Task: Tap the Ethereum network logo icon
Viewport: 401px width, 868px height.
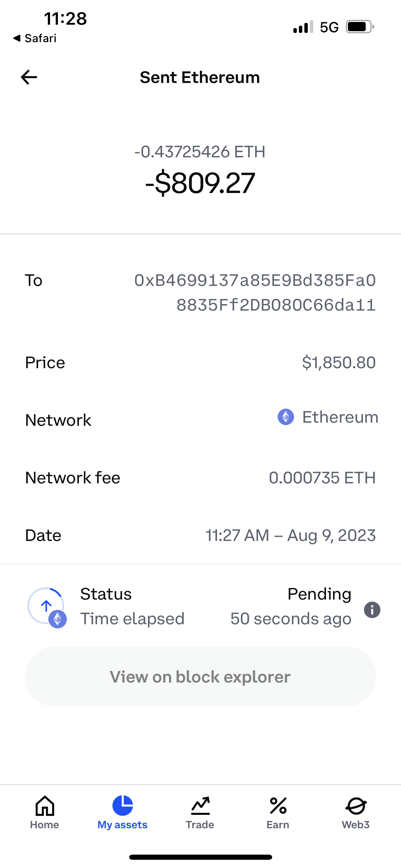Action: (x=285, y=417)
